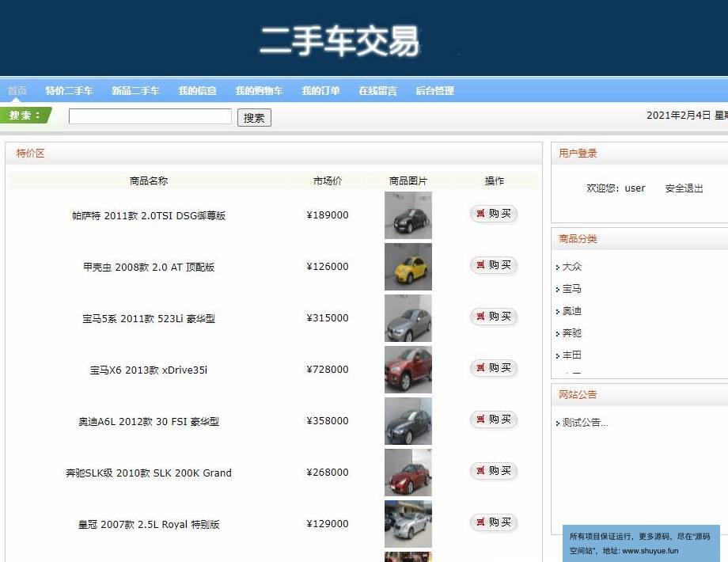This screenshot has width=728, height=562.
Task: Click the date text 2021年2月4日
Action: [x=678, y=116]
